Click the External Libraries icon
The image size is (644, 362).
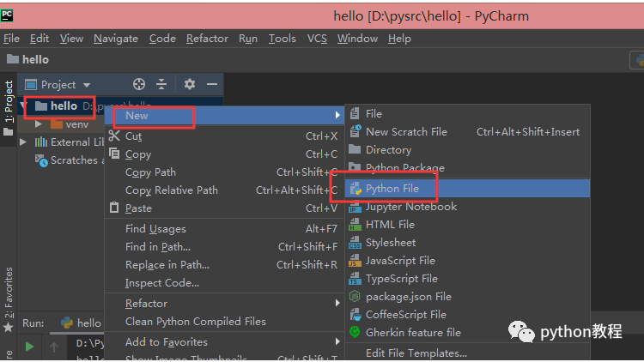point(40,142)
